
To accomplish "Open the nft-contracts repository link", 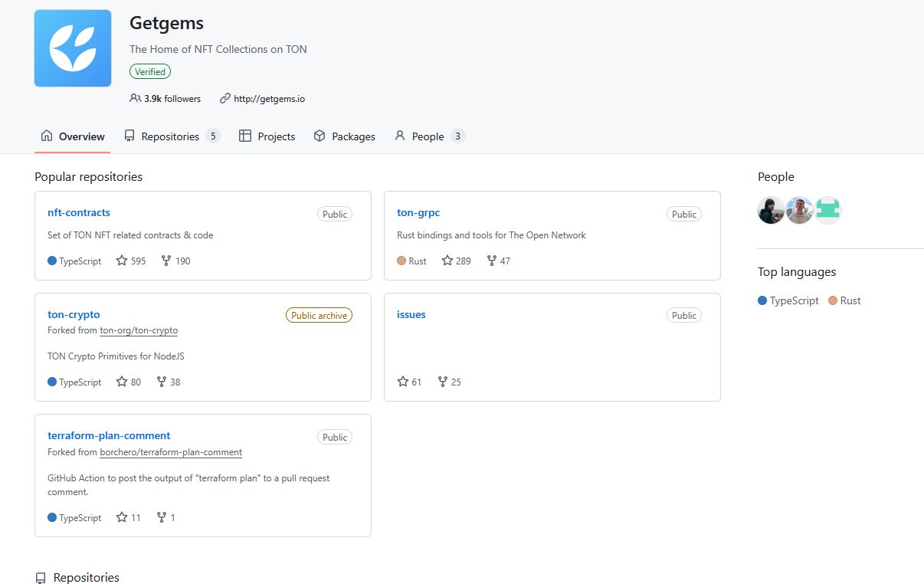I will (x=79, y=212).
